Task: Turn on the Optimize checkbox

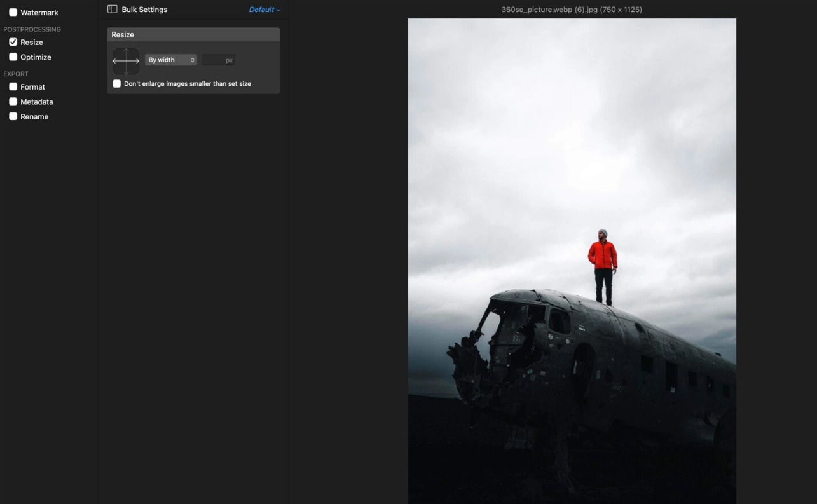Action: (x=13, y=57)
